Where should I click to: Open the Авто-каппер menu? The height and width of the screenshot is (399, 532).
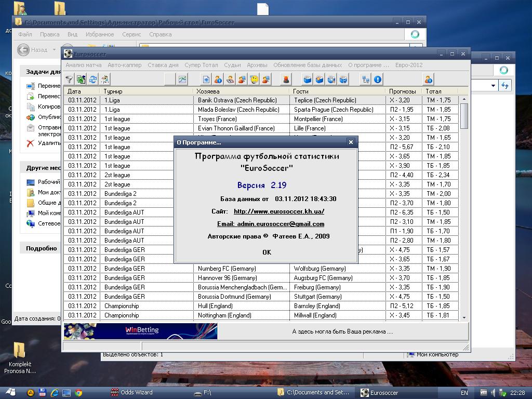[125, 65]
